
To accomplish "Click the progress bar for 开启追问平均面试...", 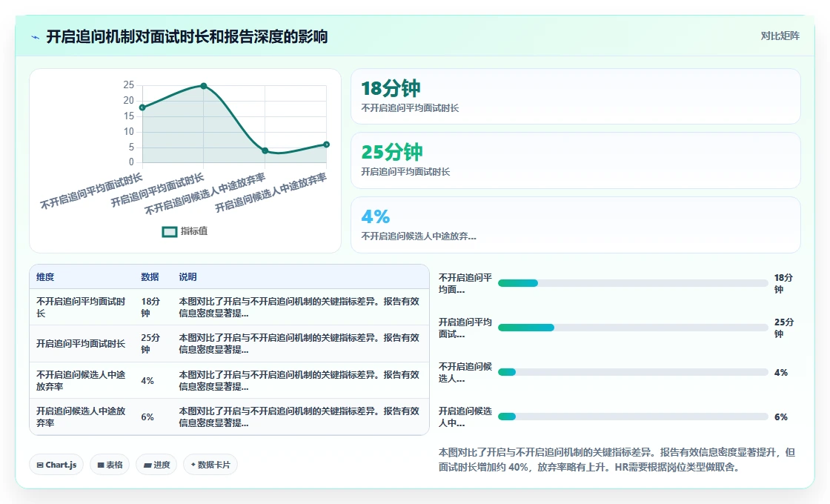I will [633, 328].
